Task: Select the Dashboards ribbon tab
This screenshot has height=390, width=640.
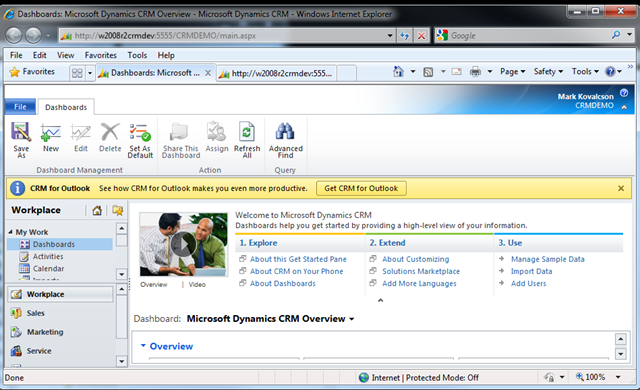Action: [66, 107]
